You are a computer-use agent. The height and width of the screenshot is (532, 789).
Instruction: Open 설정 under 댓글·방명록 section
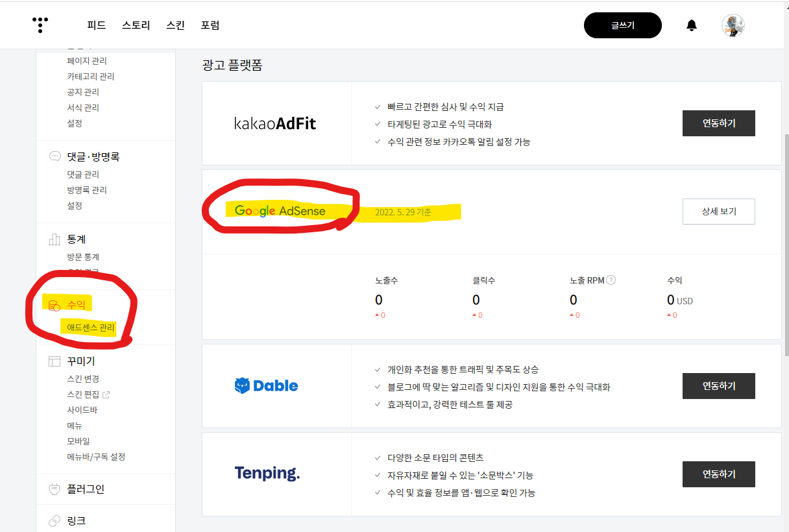pos(75,206)
